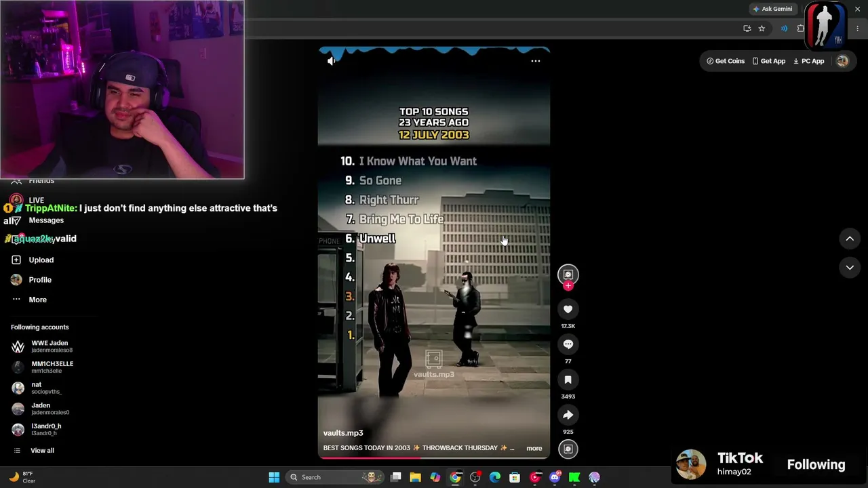The height and width of the screenshot is (488, 868).
Task: Go to Profile in the sidebar
Action: tap(31, 280)
